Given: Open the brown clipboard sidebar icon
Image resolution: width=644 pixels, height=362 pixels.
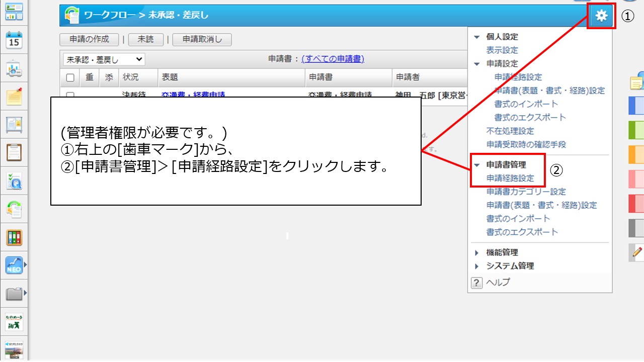Looking at the screenshot, I should click(x=14, y=152).
